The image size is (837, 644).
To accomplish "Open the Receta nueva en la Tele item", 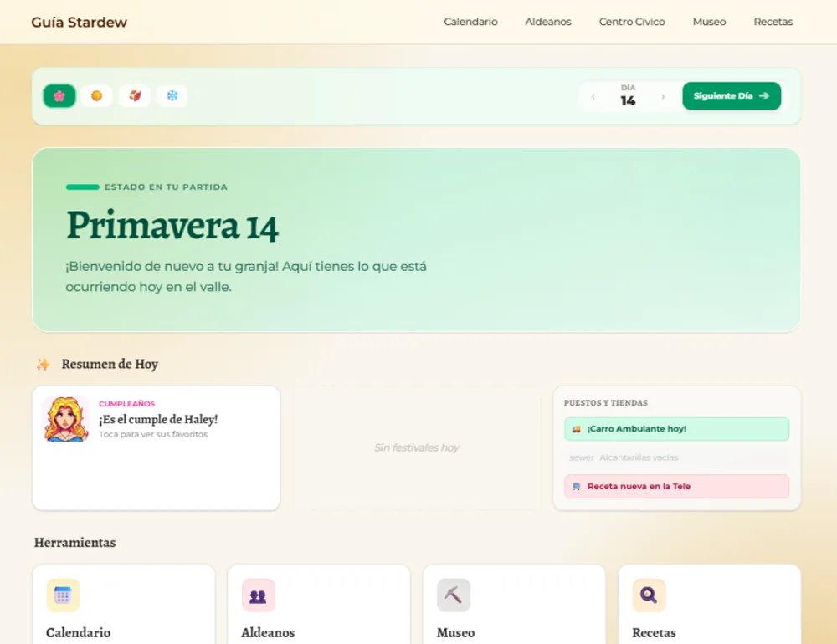I will click(676, 487).
